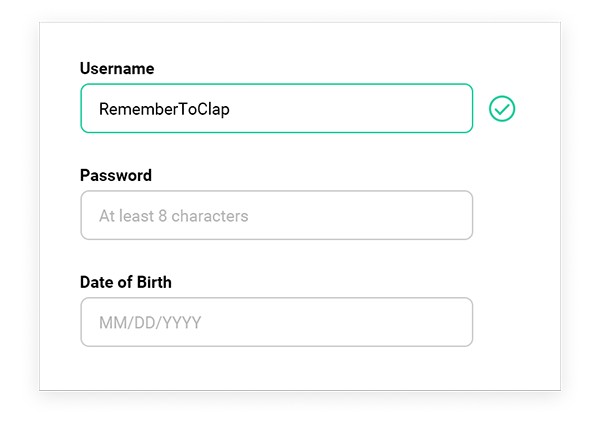The width and height of the screenshot is (600, 436).
Task: Click into the Password field
Action: click(x=276, y=215)
